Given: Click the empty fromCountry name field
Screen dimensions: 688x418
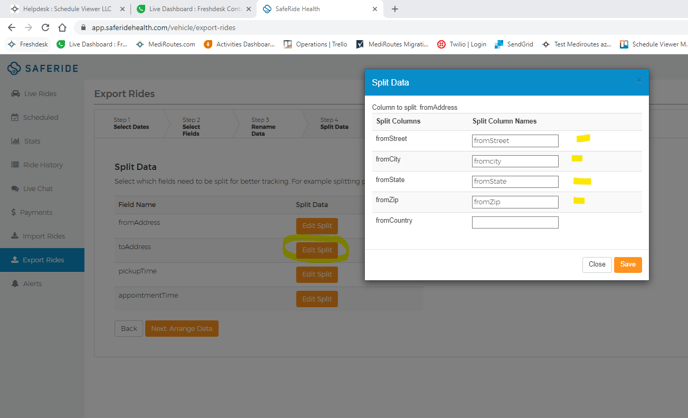Looking at the screenshot, I should 515,222.
